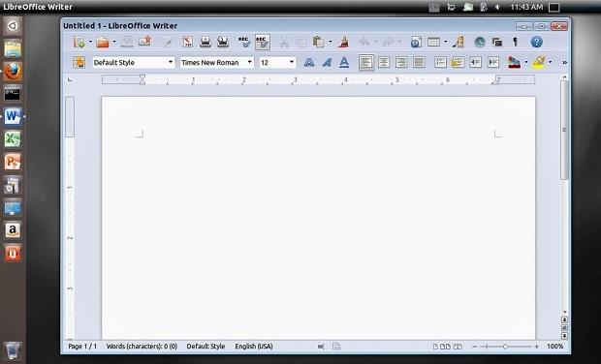
Task: Open the Gallery icon
Action: (497, 42)
